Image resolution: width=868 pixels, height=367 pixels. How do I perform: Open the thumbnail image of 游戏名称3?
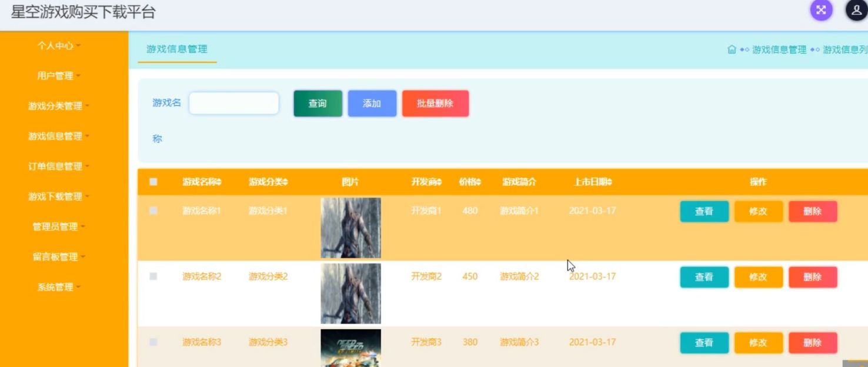350,348
